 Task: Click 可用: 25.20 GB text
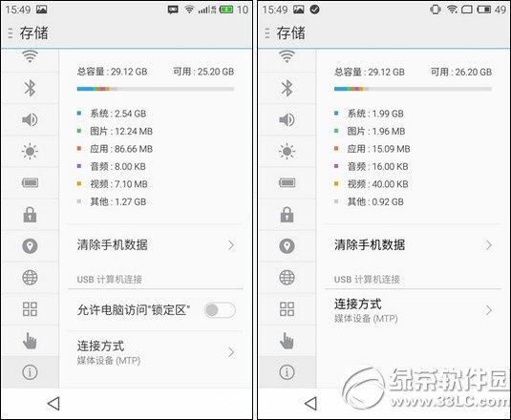(x=203, y=72)
